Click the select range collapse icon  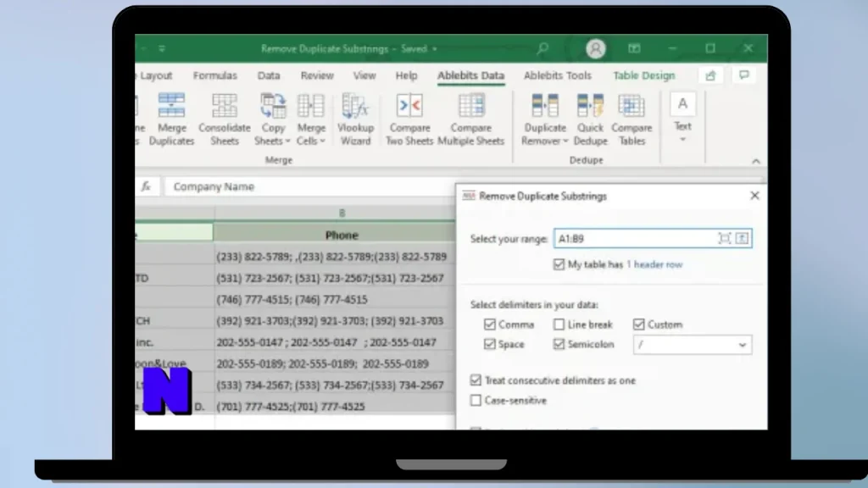[742, 238]
